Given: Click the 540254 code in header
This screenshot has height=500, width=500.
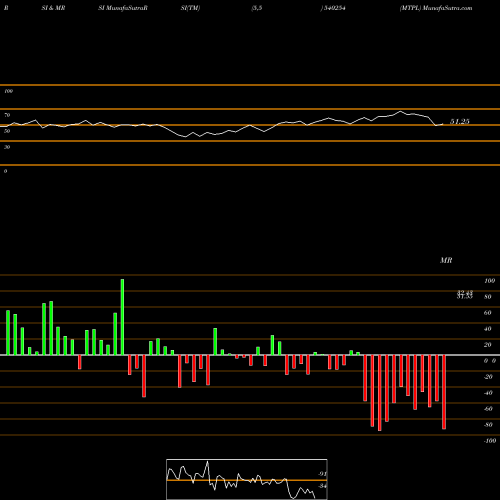Looking at the screenshot, I should point(334,8).
